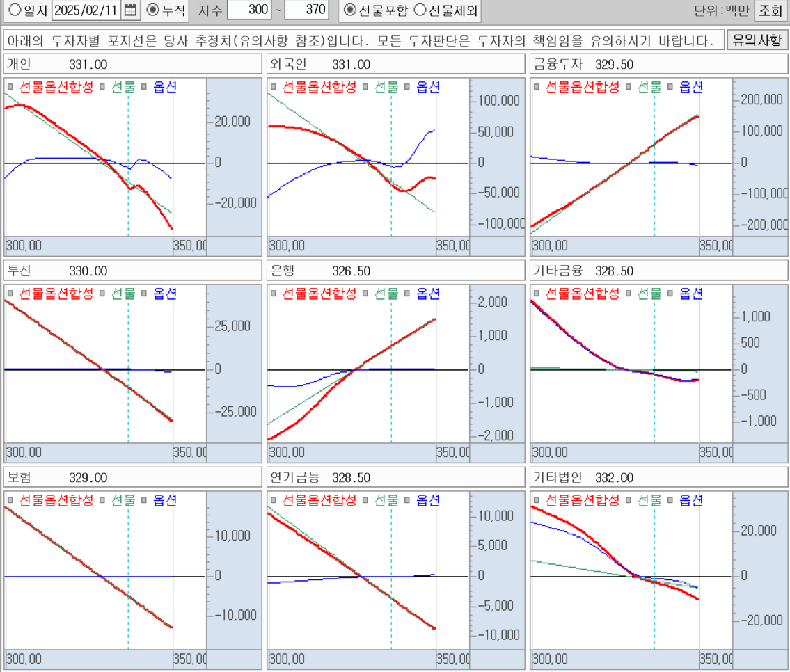This screenshot has width=790, height=672.
Task: Toggle 선물옵션합성 legend in 투신 chart
Action: 10,294
